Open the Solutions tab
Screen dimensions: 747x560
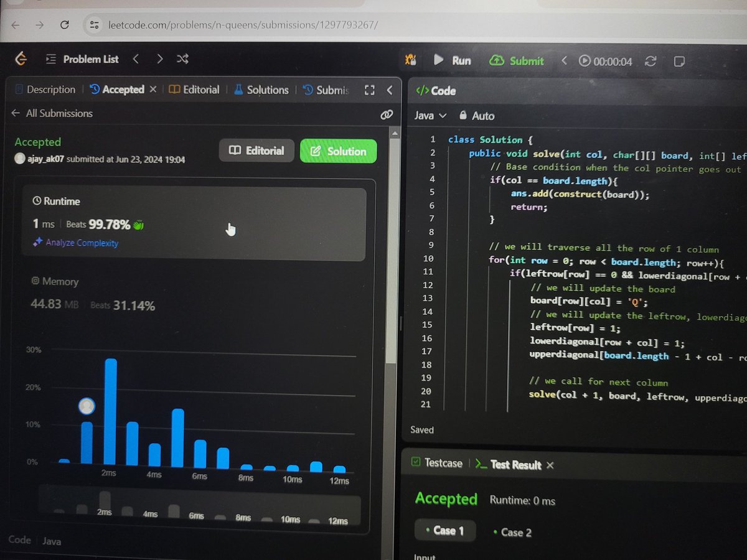pos(261,90)
